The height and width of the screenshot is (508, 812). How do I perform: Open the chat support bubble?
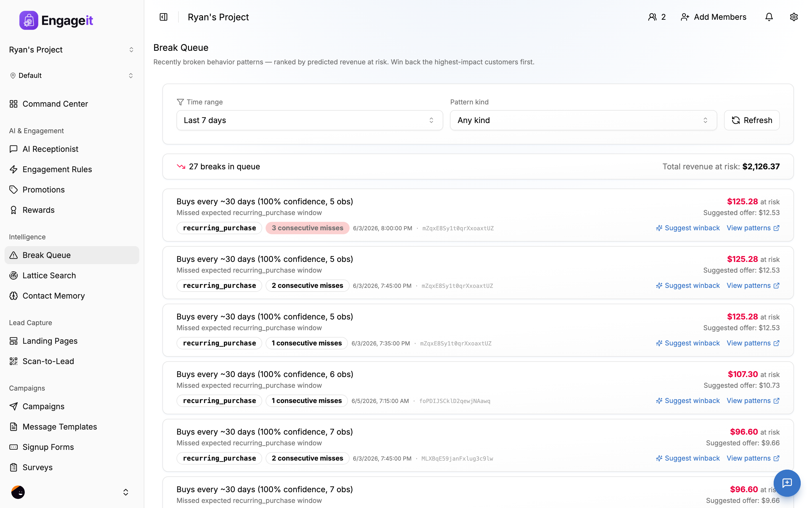click(x=787, y=483)
